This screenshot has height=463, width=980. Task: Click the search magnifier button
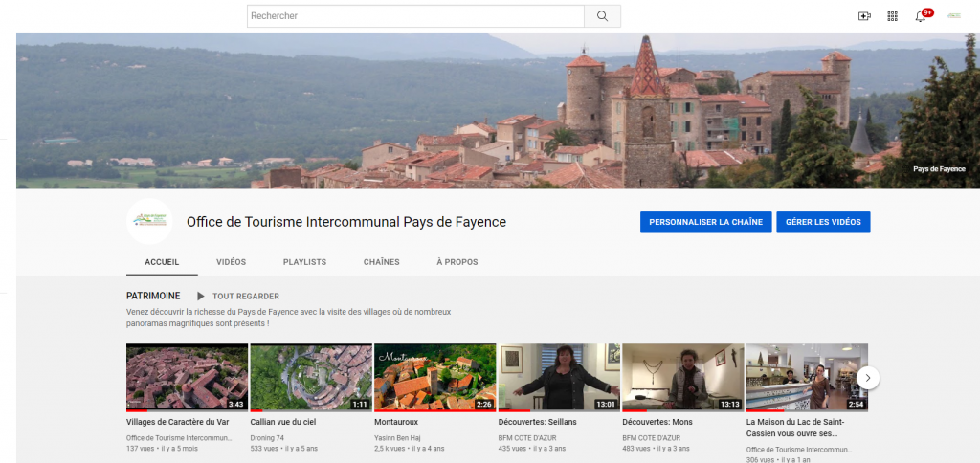602,16
